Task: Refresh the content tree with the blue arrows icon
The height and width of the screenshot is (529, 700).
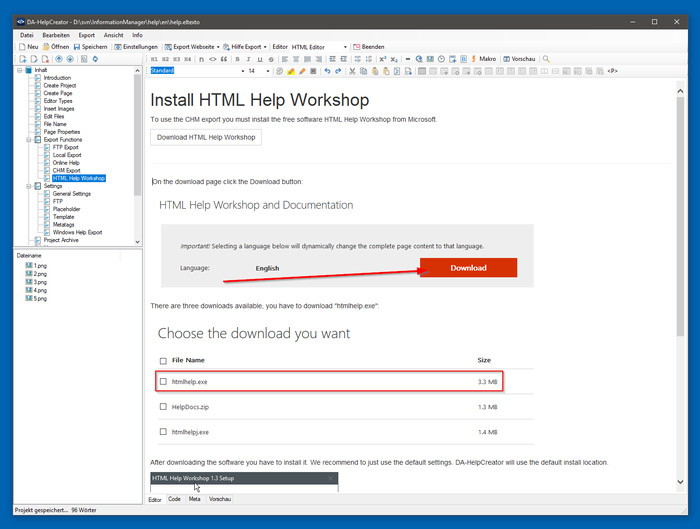Action: tap(95, 59)
